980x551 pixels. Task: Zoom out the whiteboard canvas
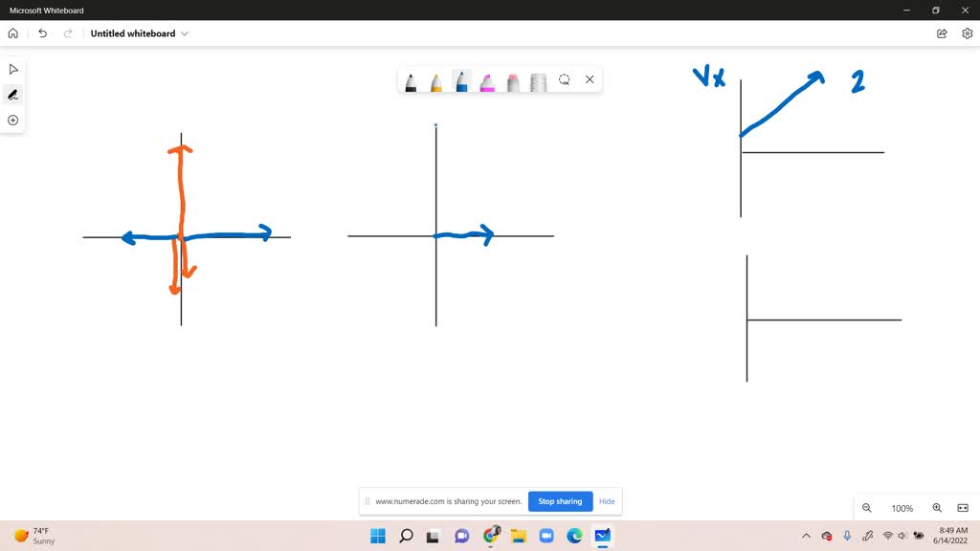pyautogui.click(x=867, y=508)
